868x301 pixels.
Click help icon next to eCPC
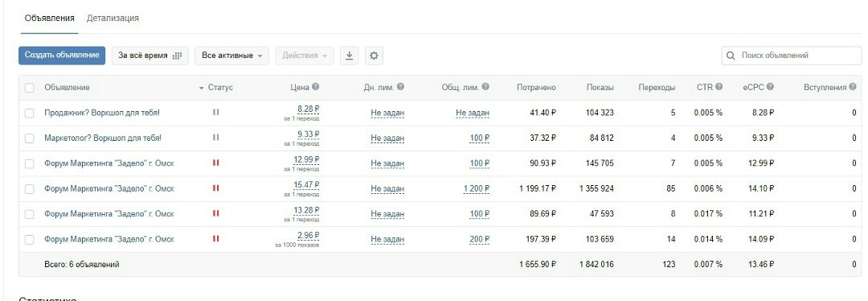coord(770,87)
